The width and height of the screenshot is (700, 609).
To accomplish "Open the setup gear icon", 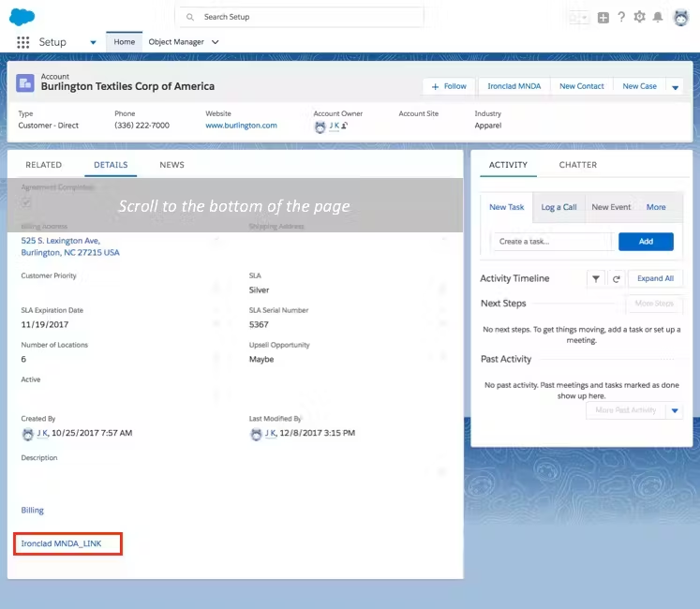I will tap(639, 17).
